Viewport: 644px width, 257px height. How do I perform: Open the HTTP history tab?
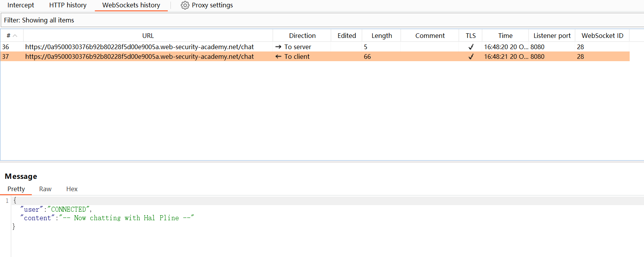68,5
